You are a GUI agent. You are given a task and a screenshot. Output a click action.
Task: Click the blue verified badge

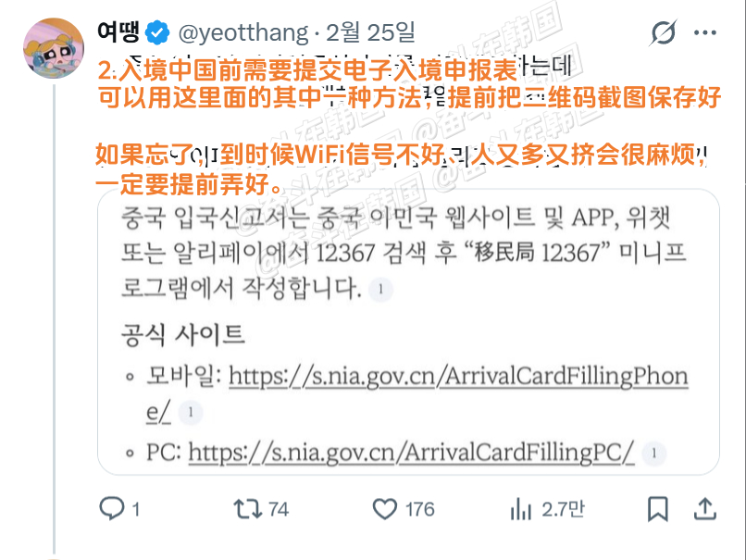157,32
